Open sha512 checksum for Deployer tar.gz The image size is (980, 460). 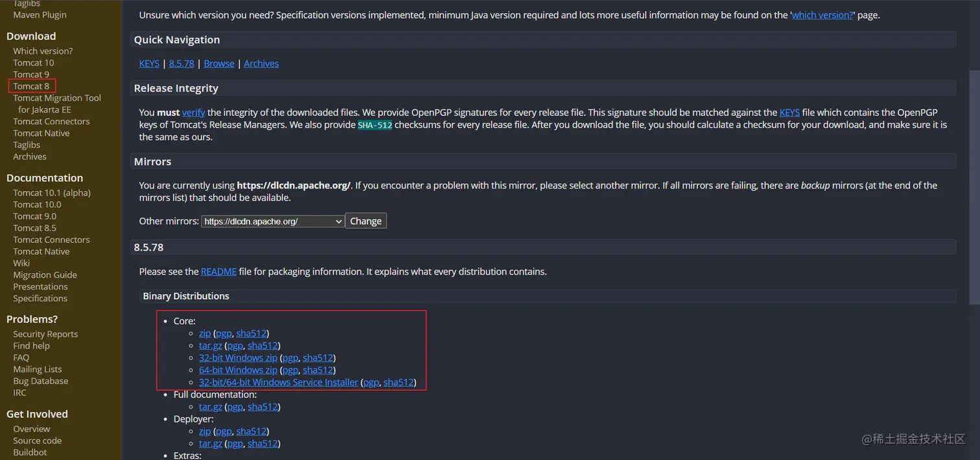262,444
